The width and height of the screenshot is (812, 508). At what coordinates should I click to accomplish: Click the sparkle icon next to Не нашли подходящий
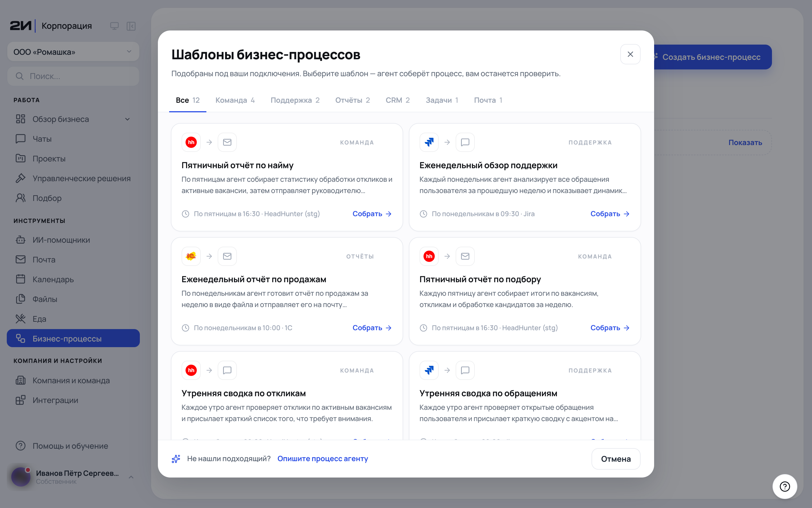(x=176, y=459)
